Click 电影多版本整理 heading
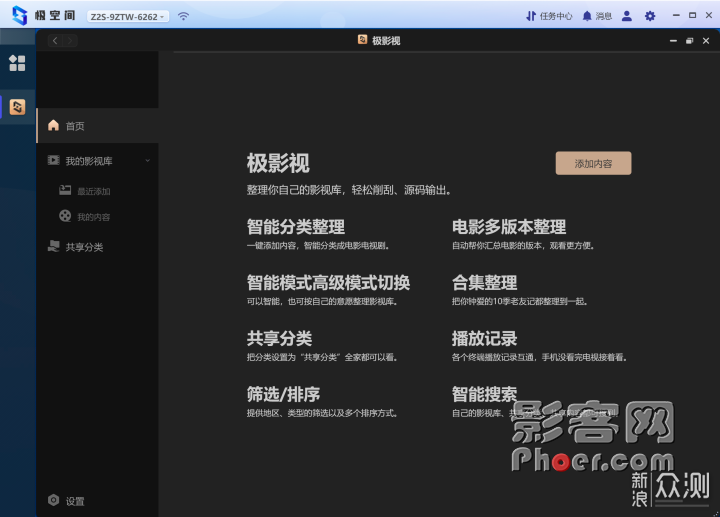This screenshot has height=517, width=720. [x=509, y=227]
